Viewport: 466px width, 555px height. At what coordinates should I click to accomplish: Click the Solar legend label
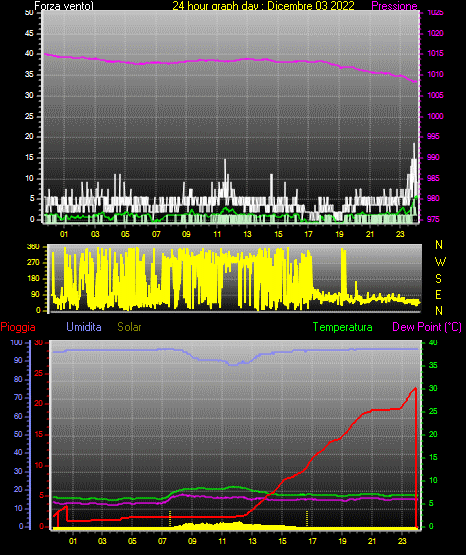coord(129,327)
